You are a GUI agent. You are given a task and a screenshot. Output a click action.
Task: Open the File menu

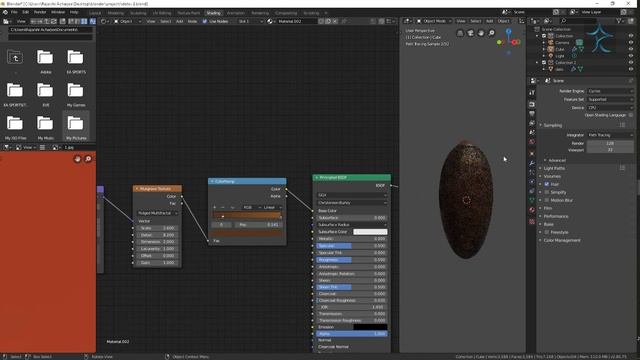[14, 12]
